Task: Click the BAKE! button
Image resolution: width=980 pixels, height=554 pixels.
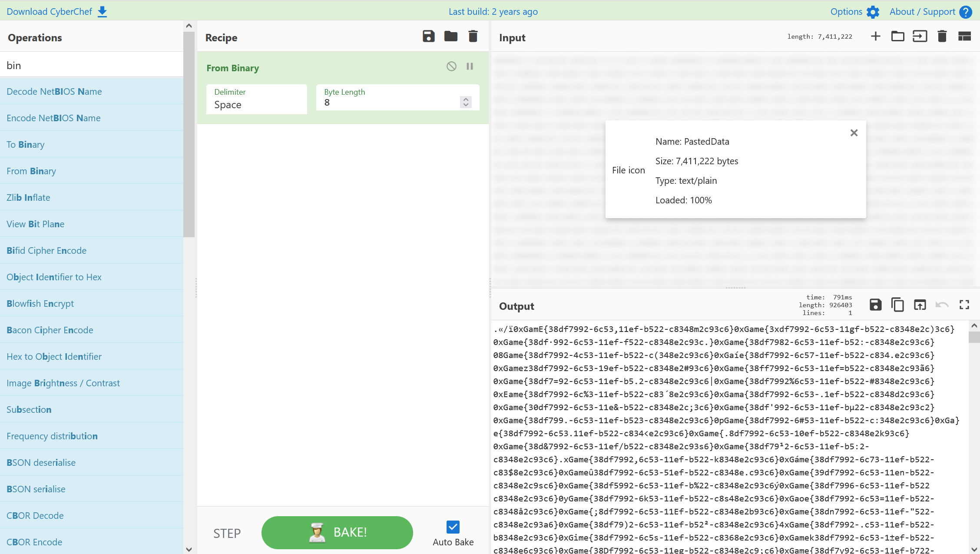Action: pos(337,533)
